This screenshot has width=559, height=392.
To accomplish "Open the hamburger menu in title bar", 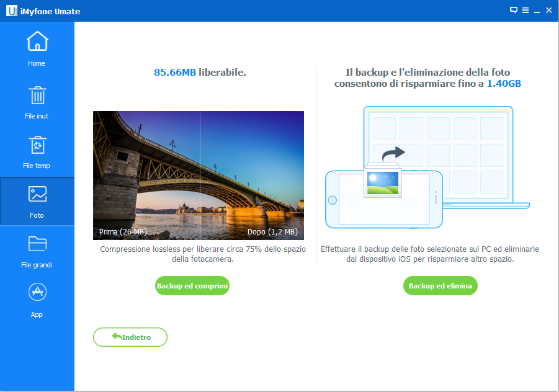I will (x=525, y=11).
